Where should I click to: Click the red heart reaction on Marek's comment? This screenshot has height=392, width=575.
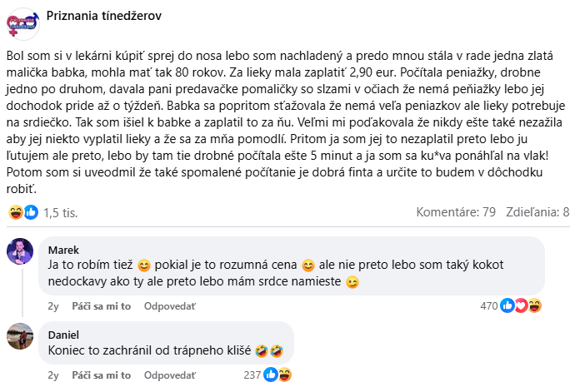tap(521, 305)
